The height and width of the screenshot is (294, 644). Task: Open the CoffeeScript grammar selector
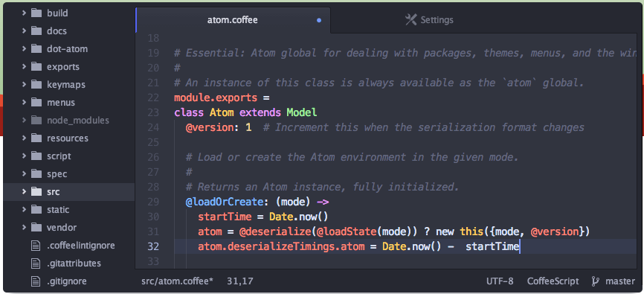click(x=553, y=281)
